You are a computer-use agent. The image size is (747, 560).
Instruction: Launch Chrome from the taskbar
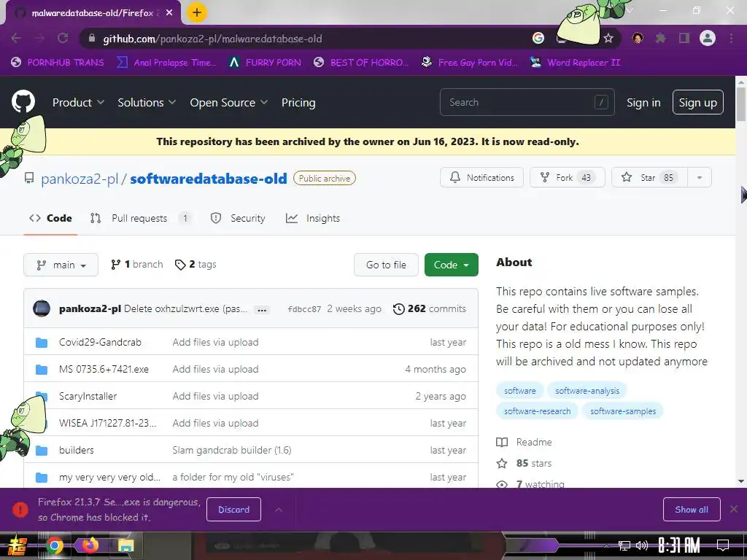55,545
